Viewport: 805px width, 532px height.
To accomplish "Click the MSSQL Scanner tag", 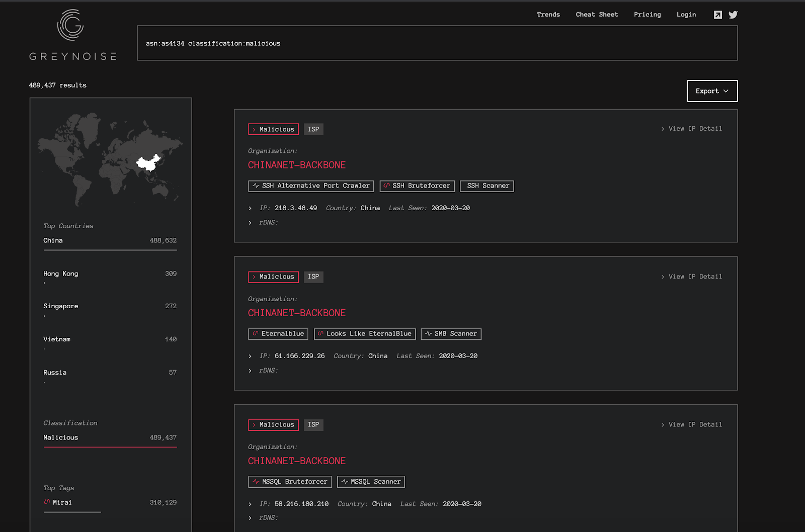I will coord(371,482).
